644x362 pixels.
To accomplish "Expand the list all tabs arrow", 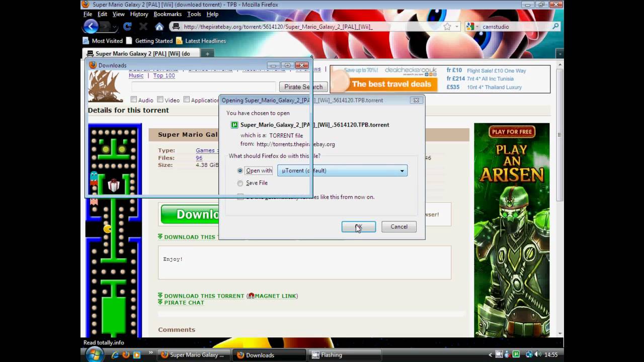I will (559, 53).
